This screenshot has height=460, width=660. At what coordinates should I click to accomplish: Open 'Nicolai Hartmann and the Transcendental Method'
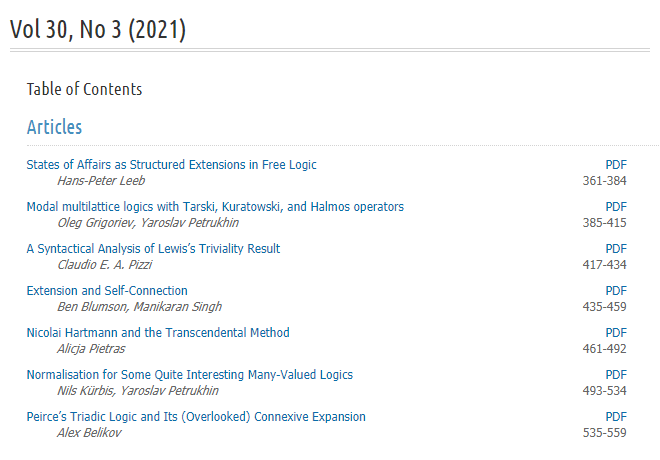point(158,333)
